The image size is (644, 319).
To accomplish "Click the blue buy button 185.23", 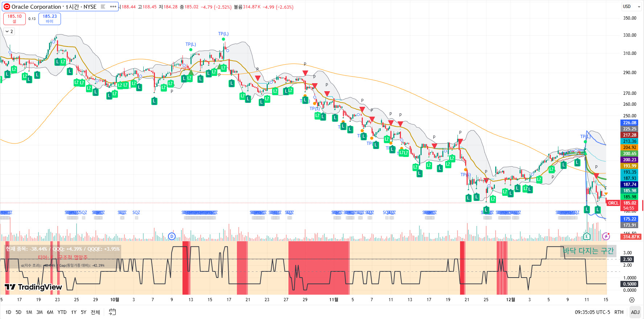I will [x=50, y=19].
